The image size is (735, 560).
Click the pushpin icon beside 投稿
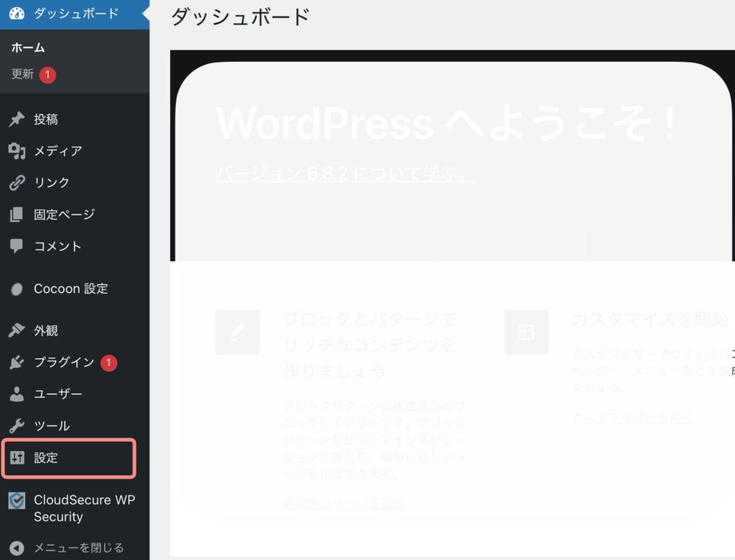[17, 119]
